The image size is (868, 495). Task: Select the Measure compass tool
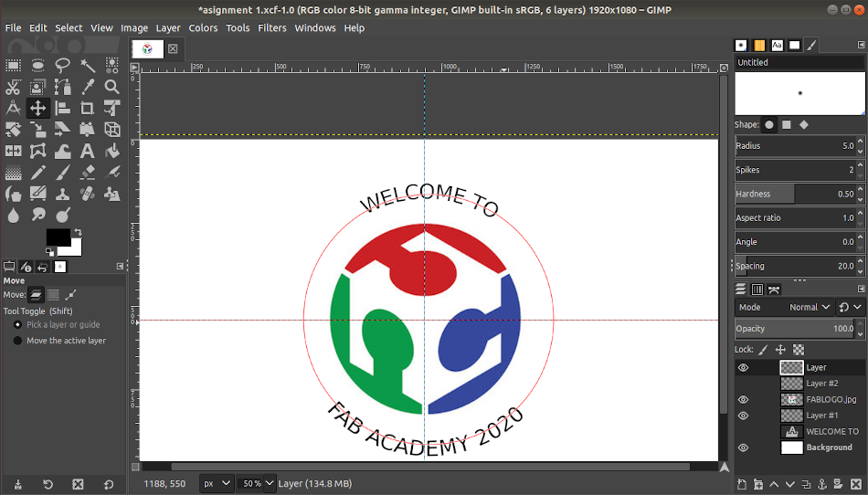click(14, 108)
